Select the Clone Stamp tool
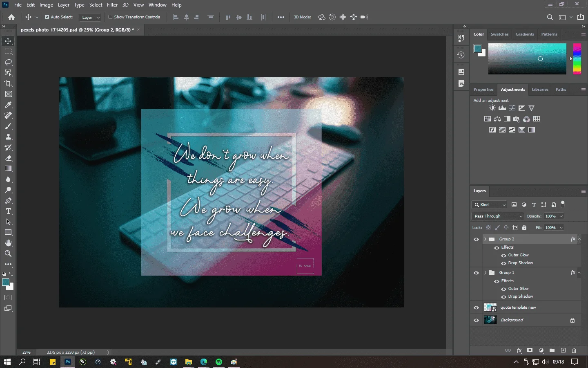 (8, 137)
